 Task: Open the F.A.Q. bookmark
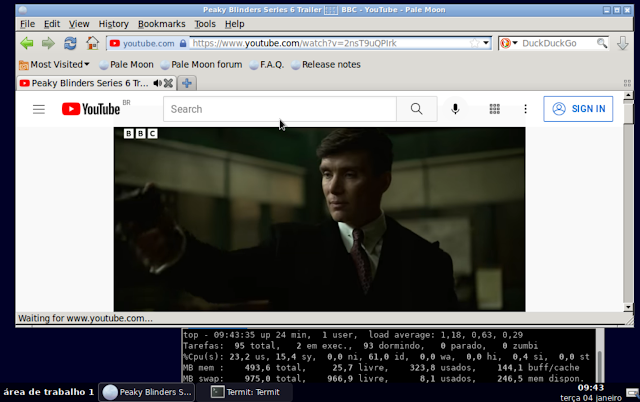[x=267, y=64]
